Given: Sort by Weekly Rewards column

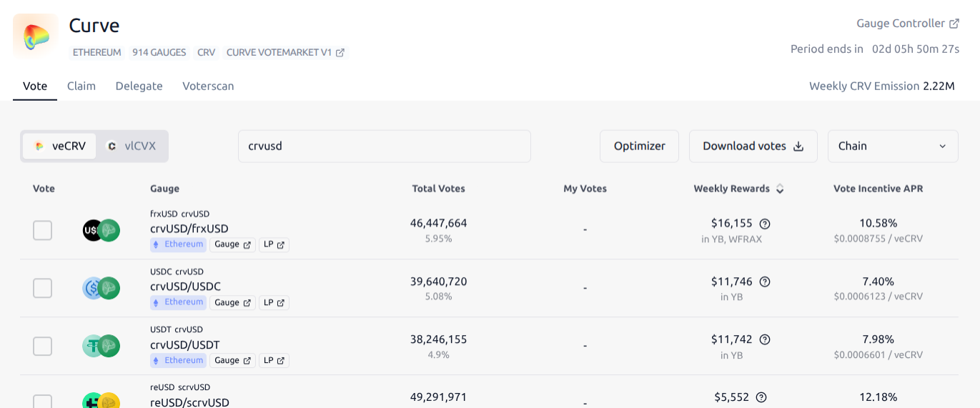Looking at the screenshot, I should coord(738,189).
